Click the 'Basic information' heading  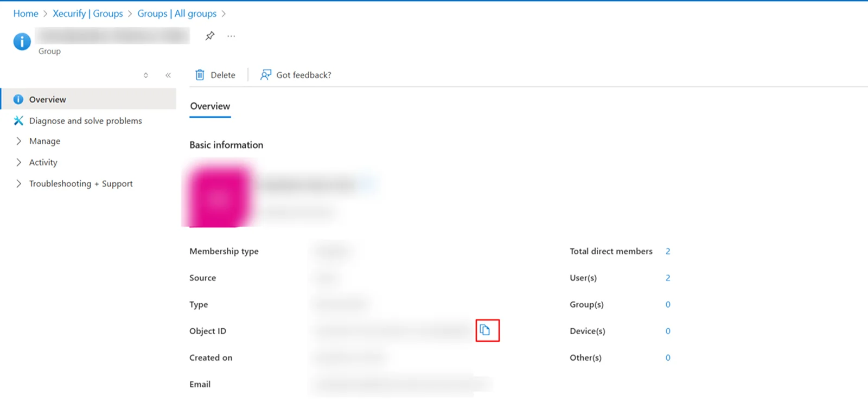coord(226,145)
